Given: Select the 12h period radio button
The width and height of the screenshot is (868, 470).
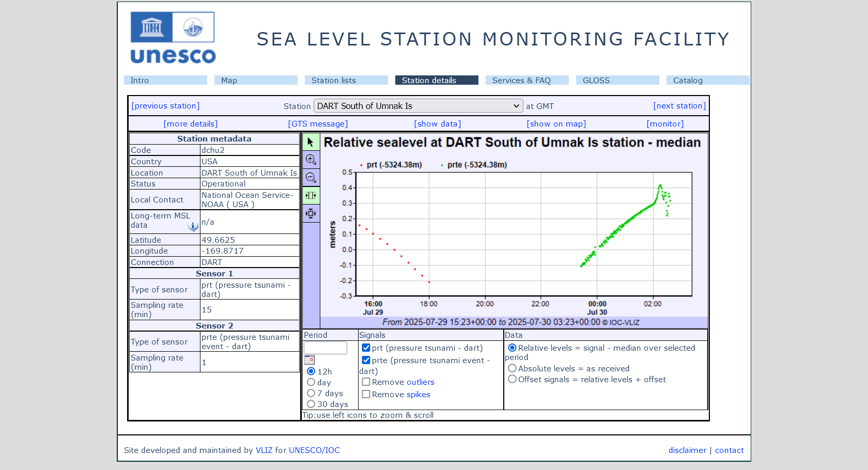Looking at the screenshot, I should click(311, 371).
